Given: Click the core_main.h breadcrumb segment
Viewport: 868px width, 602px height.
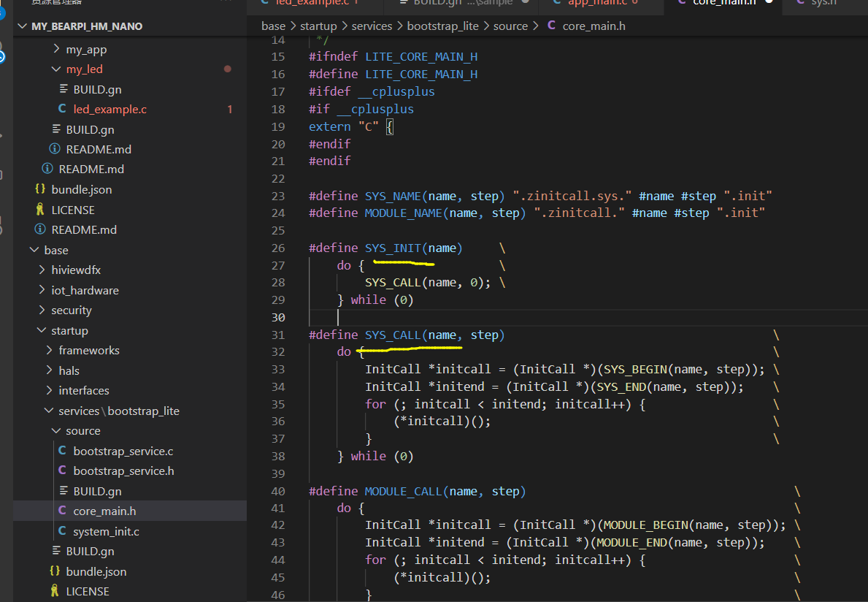Looking at the screenshot, I should pyautogui.click(x=594, y=26).
